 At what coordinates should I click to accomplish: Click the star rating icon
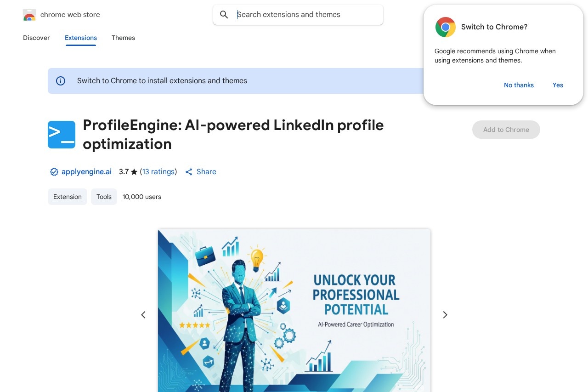pos(134,171)
